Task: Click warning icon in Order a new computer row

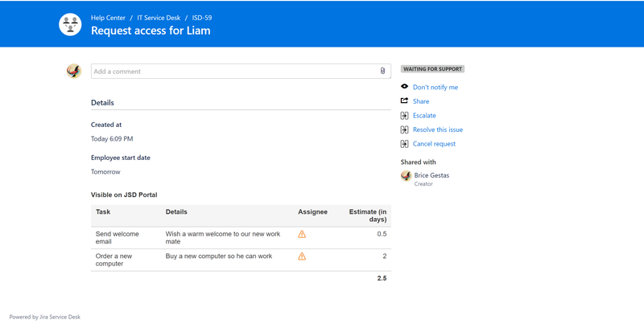Action: pos(302,256)
